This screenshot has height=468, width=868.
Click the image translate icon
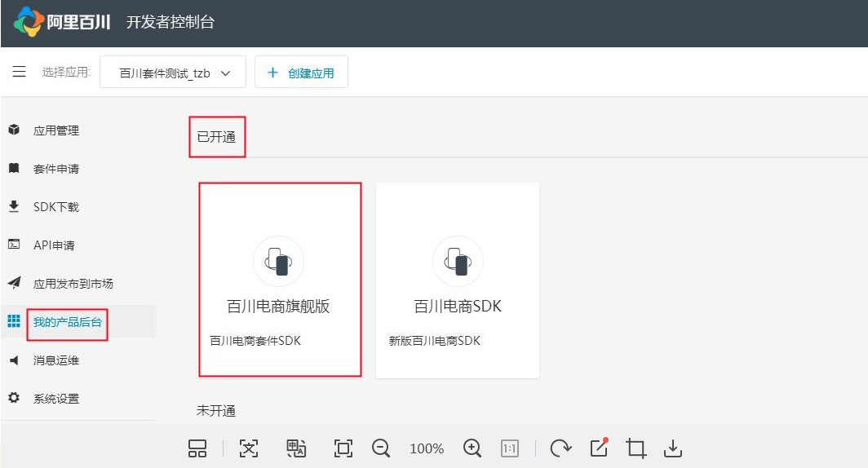click(x=295, y=448)
